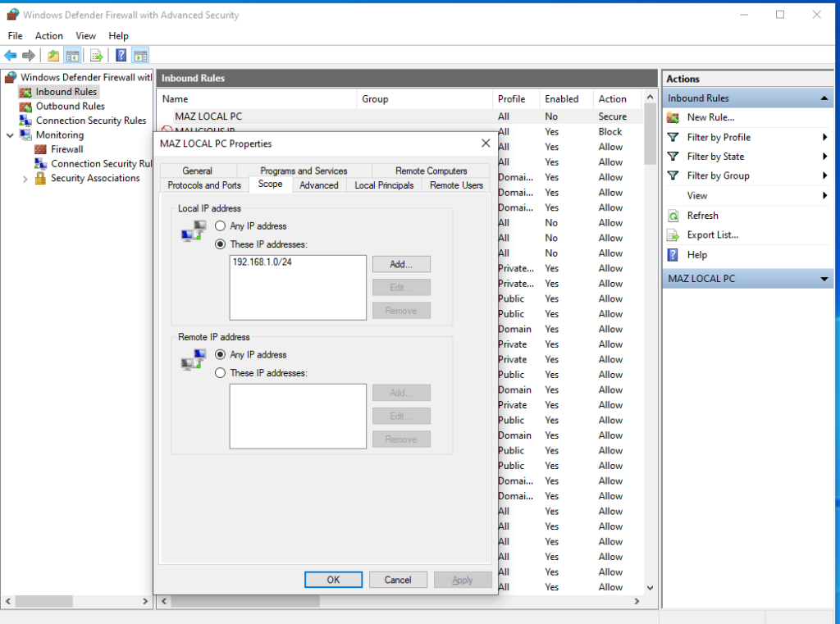Select remote These IP addresses radio button
Viewport: 840px width, 624px height.
(220, 372)
